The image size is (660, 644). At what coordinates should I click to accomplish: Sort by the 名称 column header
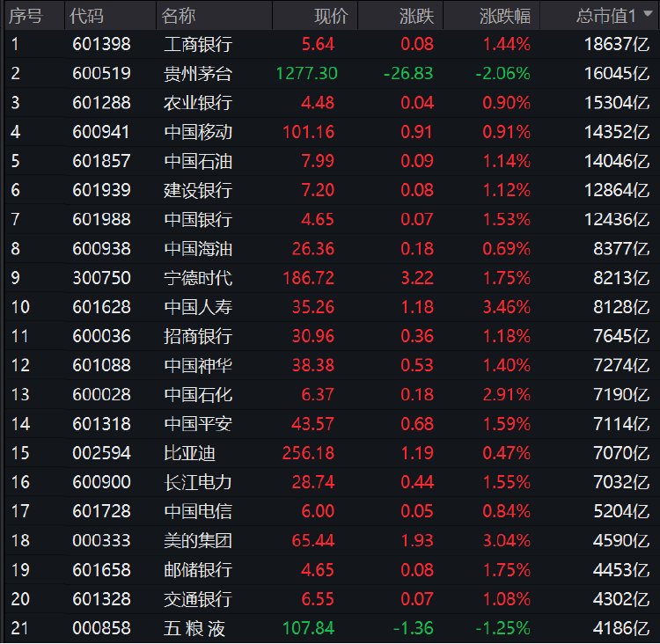click(179, 16)
